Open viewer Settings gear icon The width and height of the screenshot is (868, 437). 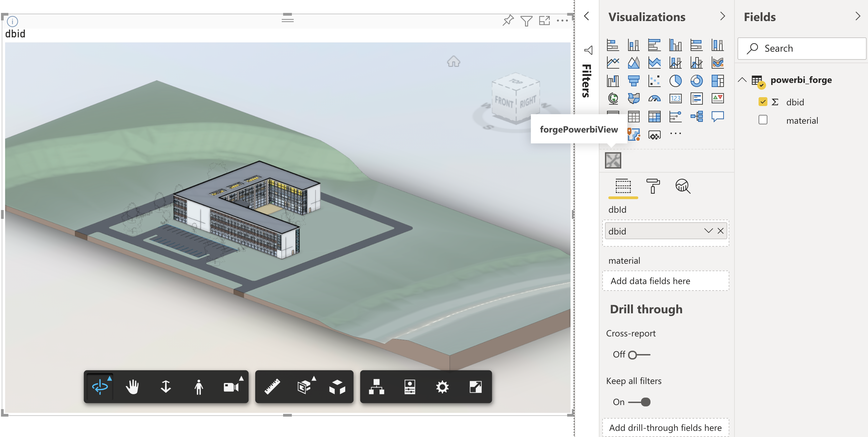click(442, 387)
